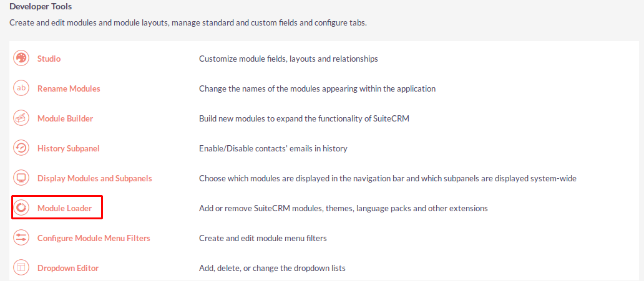Click the Display Modules monitor icon

[21, 178]
